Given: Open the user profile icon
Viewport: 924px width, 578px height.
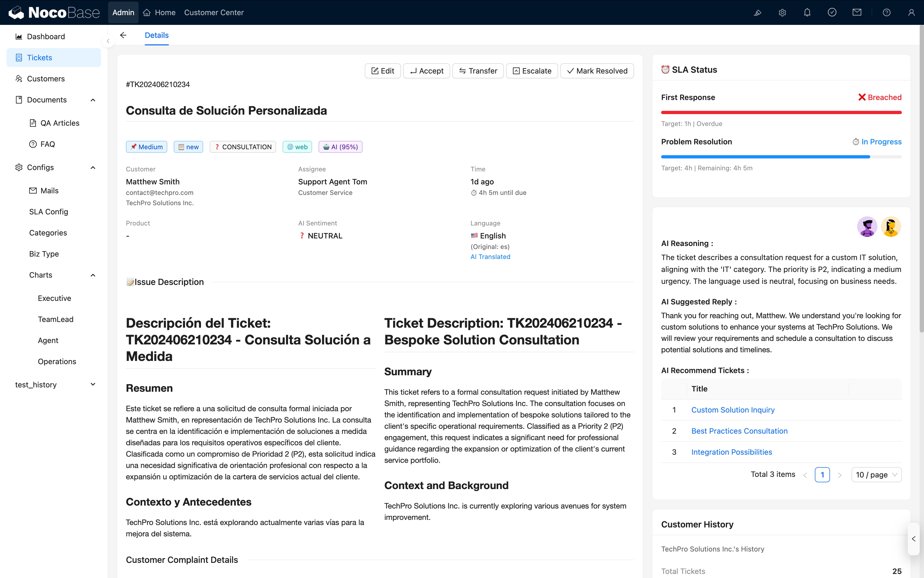Looking at the screenshot, I should click(x=912, y=12).
